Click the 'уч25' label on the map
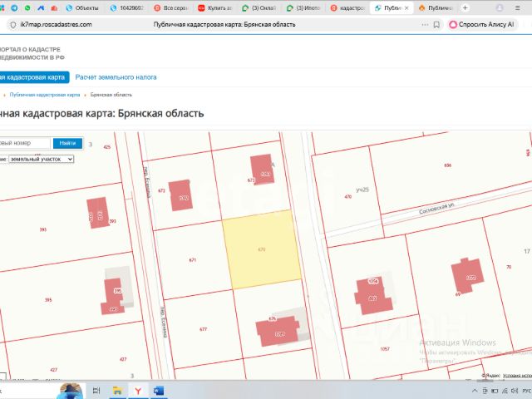 [362, 190]
